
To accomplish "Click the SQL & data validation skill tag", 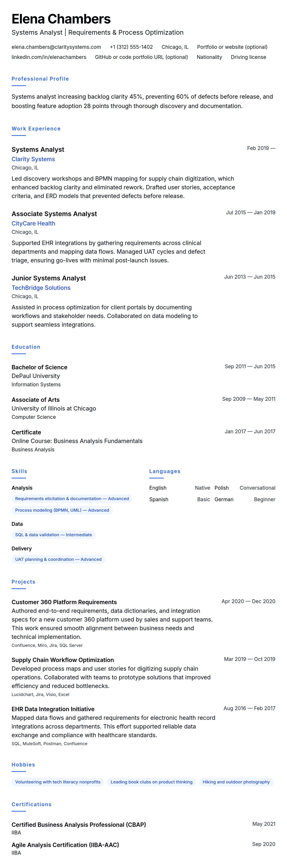I will pyautogui.click(x=53, y=535).
